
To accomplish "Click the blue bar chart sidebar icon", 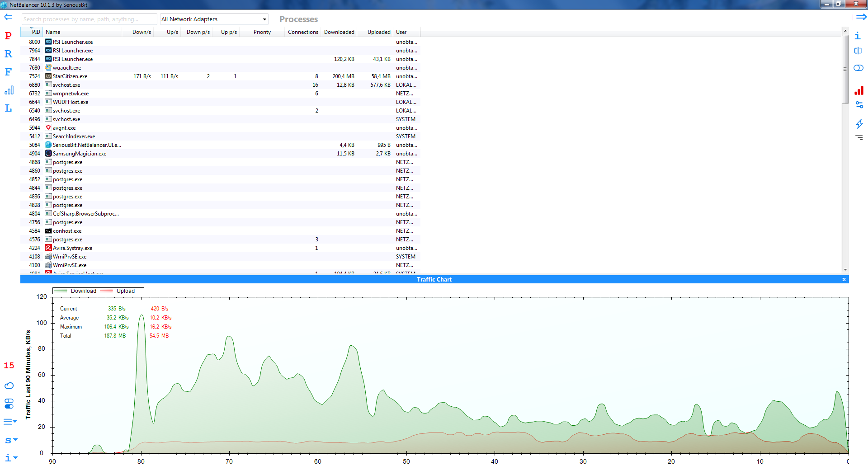I will (x=9, y=90).
